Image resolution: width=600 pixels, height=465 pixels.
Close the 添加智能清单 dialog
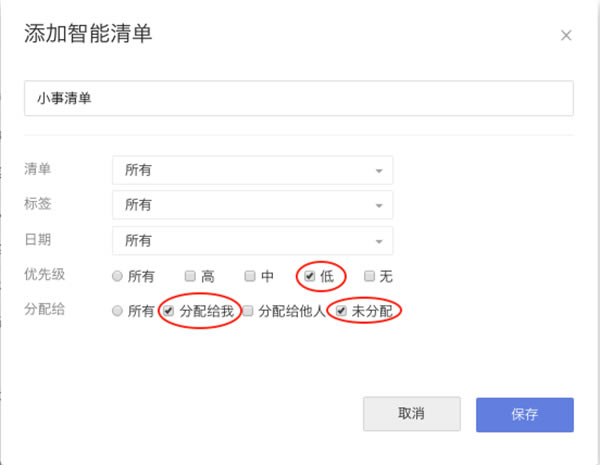click(566, 36)
